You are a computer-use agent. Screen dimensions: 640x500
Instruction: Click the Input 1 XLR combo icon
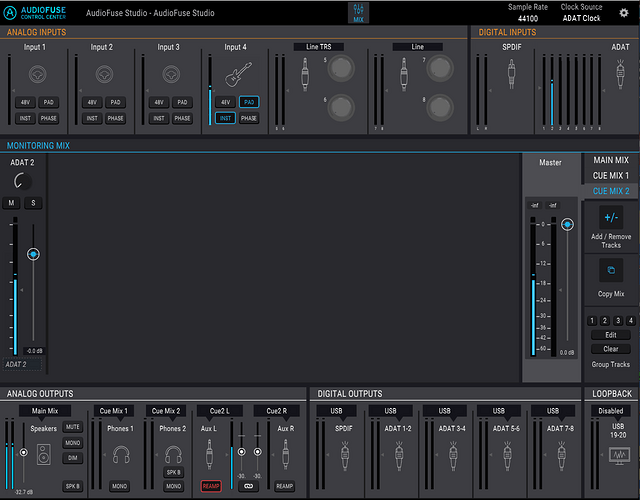pyautogui.click(x=38, y=74)
